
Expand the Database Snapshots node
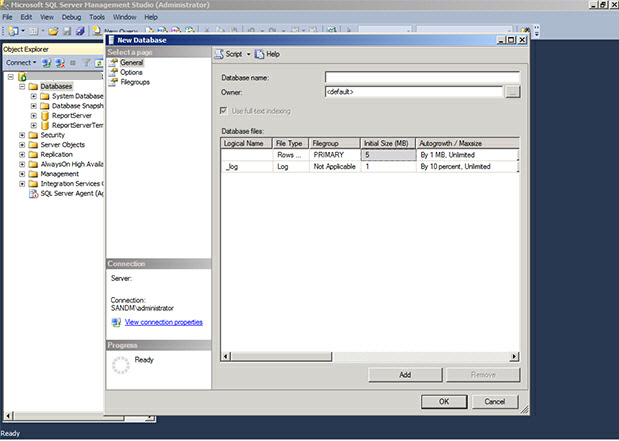(34, 106)
